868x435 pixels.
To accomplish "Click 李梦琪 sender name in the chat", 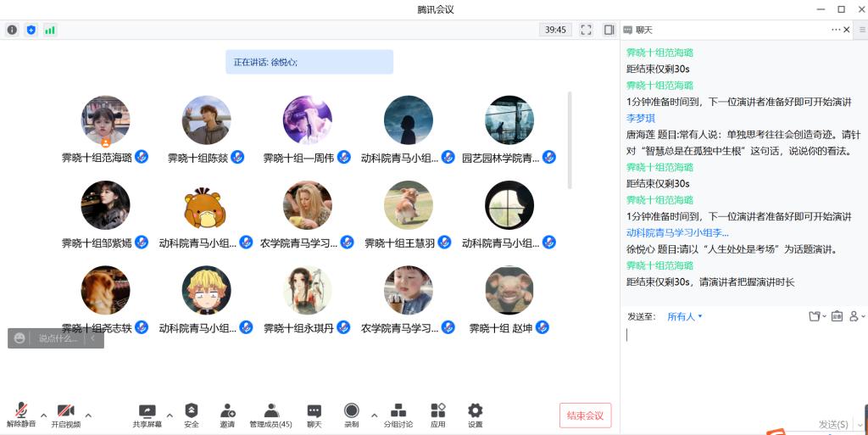I will (641, 119).
